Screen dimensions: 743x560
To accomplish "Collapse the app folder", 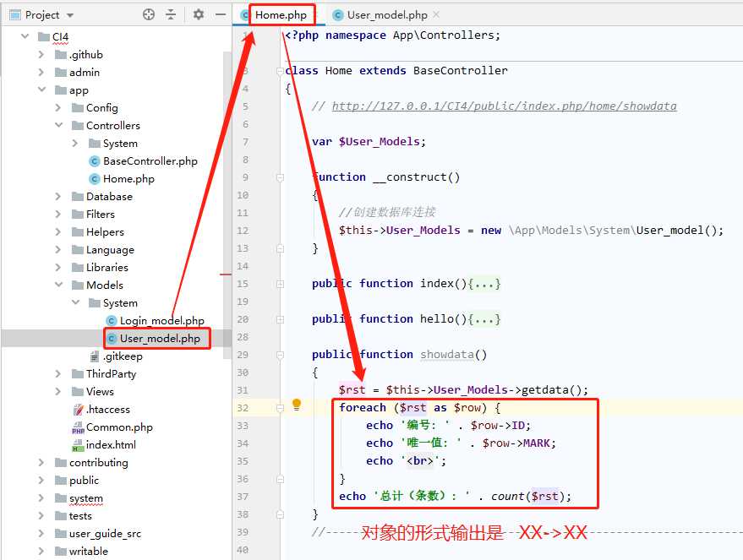I will click(41, 90).
